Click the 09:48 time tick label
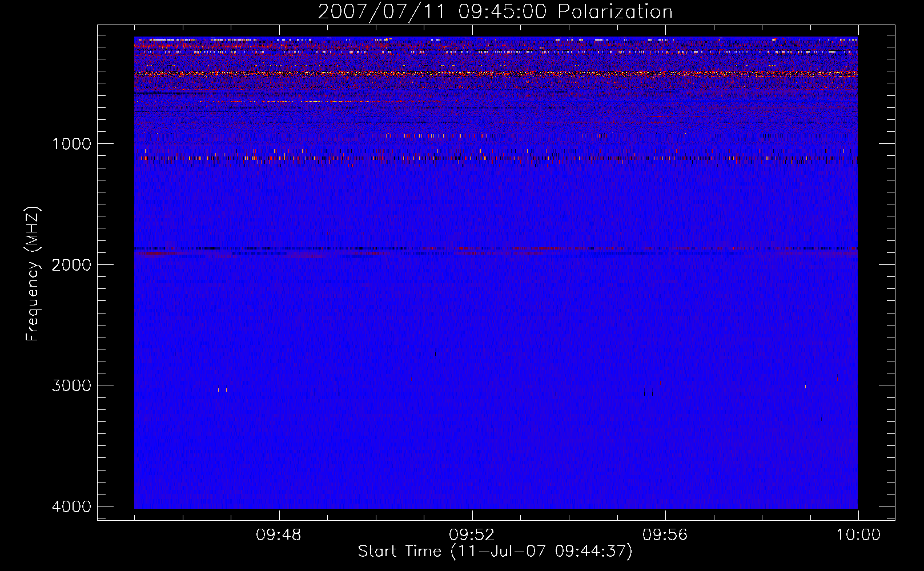 coord(279,535)
